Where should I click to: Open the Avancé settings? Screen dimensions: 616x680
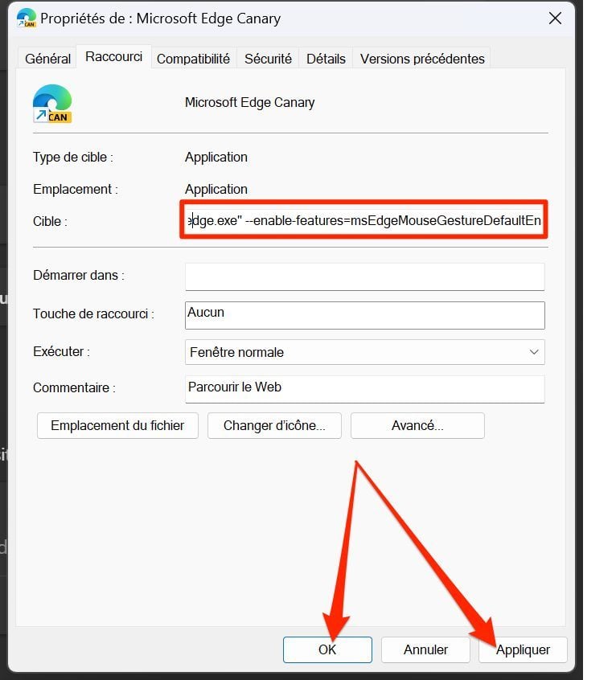[417, 425]
